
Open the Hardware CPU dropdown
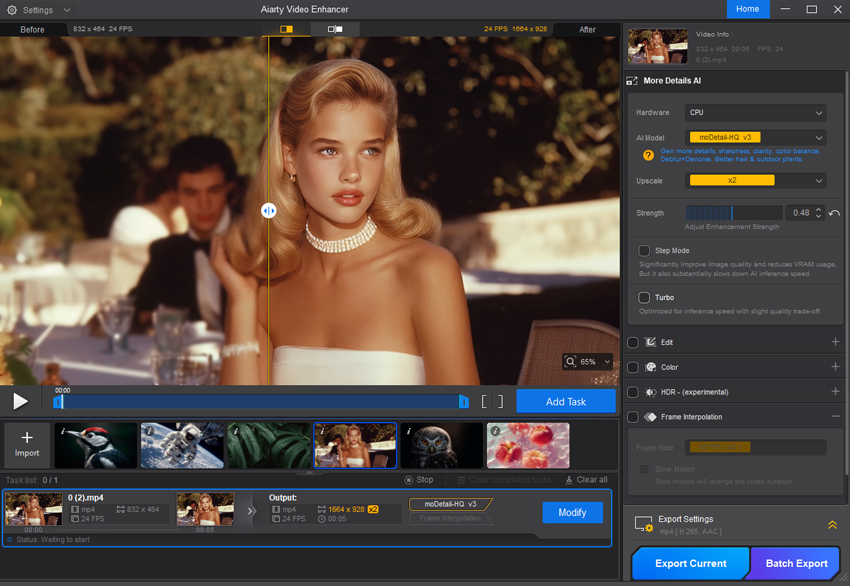coord(756,113)
